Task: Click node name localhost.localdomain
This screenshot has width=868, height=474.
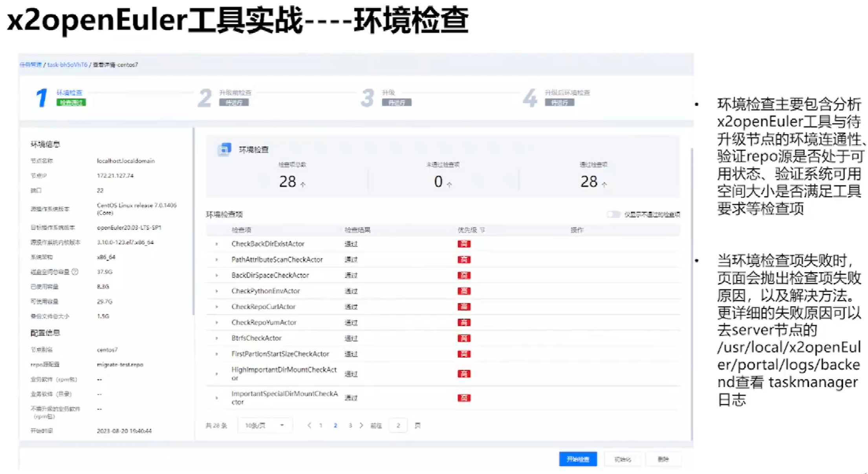Action: click(x=126, y=161)
